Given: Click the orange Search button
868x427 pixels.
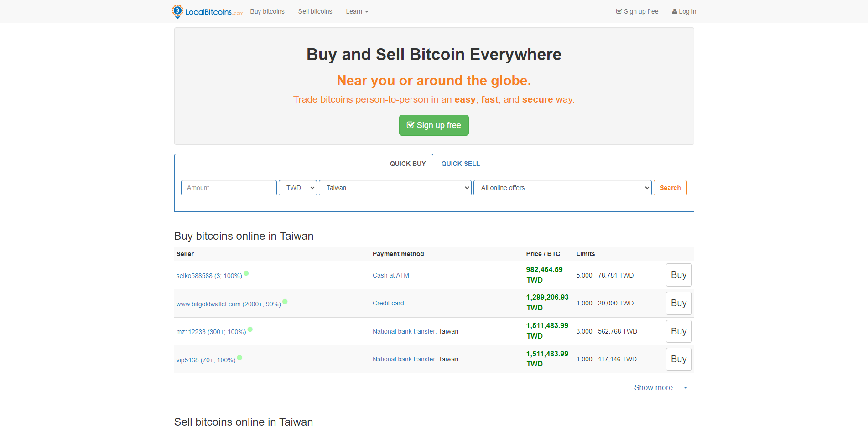Looking at the screenshot, I should pos(670,188).
